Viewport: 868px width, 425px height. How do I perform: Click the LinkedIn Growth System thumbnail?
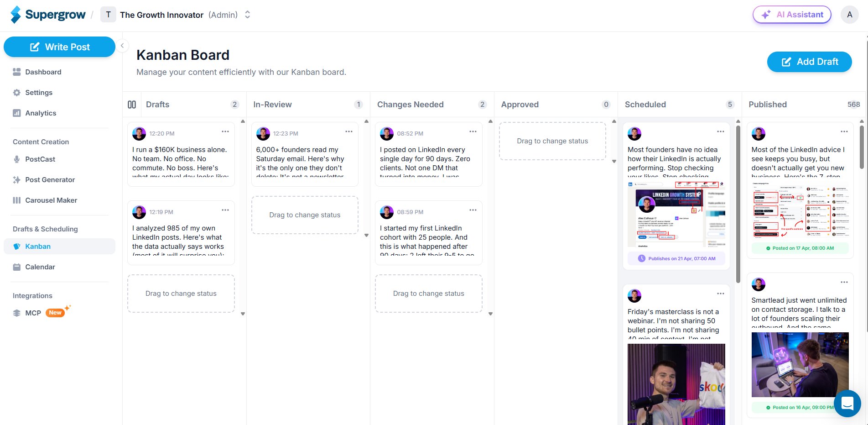676,213
